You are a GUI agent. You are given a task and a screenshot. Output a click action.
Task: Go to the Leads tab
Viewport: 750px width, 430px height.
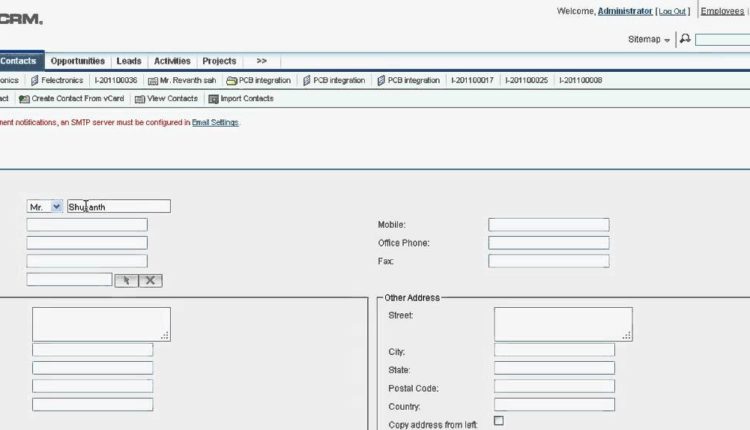[x=129, y=61]
